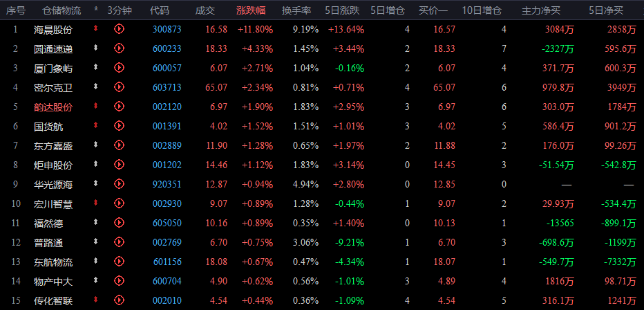644x310 pixels.
Task: Open 3-minute chart icon for 海晨股份
Action: 119,29
